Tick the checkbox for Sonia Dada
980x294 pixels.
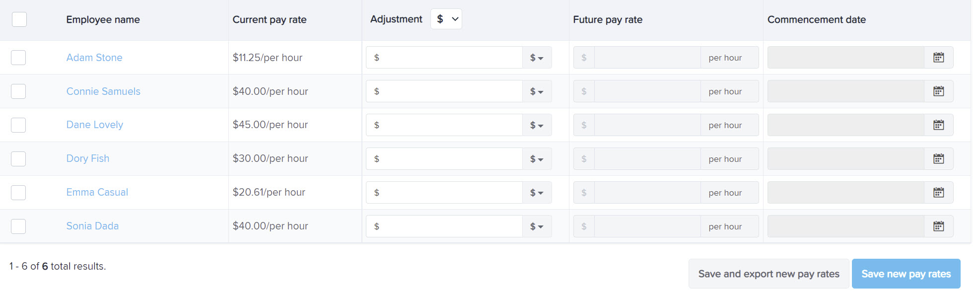[18, 226]
